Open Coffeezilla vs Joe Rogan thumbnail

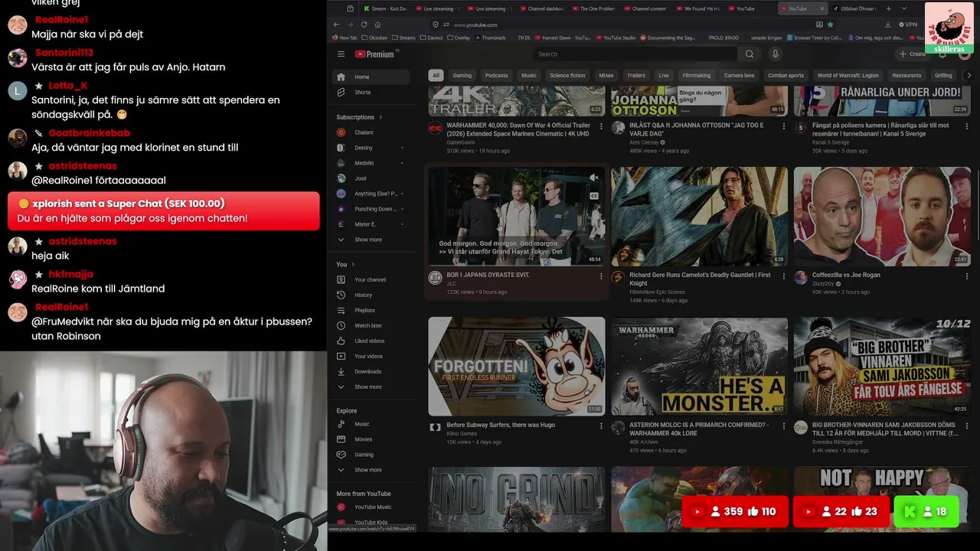pos(882,217)
